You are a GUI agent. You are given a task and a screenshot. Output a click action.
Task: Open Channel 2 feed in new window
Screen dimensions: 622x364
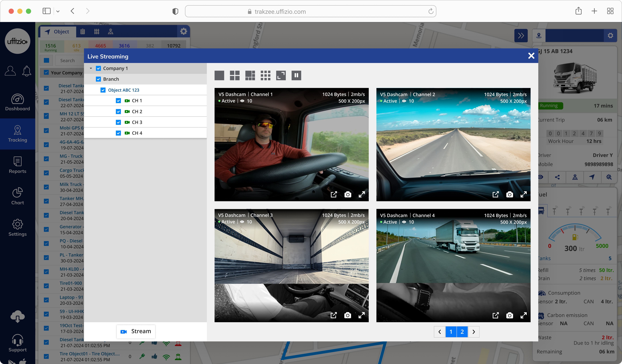point(495,195)
